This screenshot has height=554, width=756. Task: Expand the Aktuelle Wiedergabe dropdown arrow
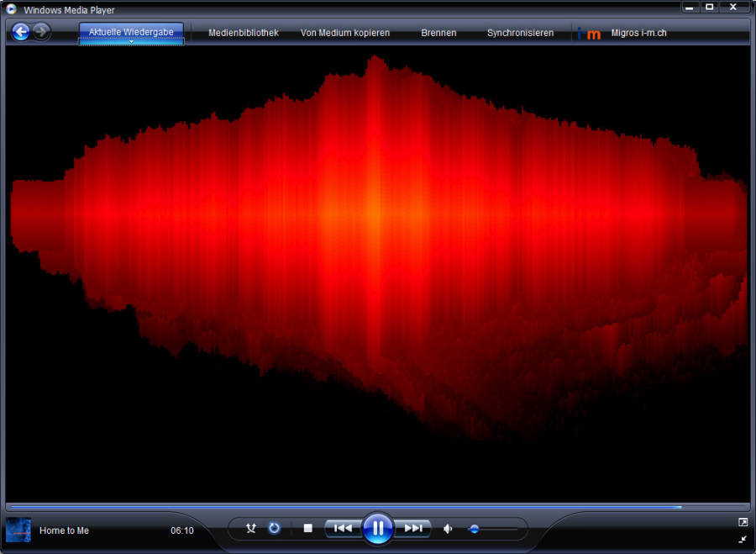tap(131, 41)
